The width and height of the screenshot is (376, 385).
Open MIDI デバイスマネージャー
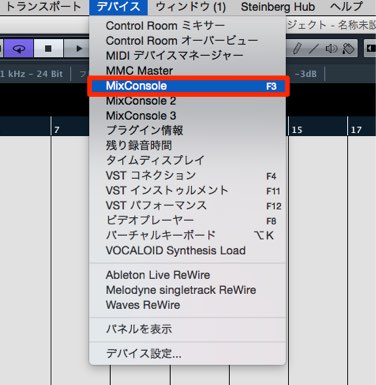(187, 56)
